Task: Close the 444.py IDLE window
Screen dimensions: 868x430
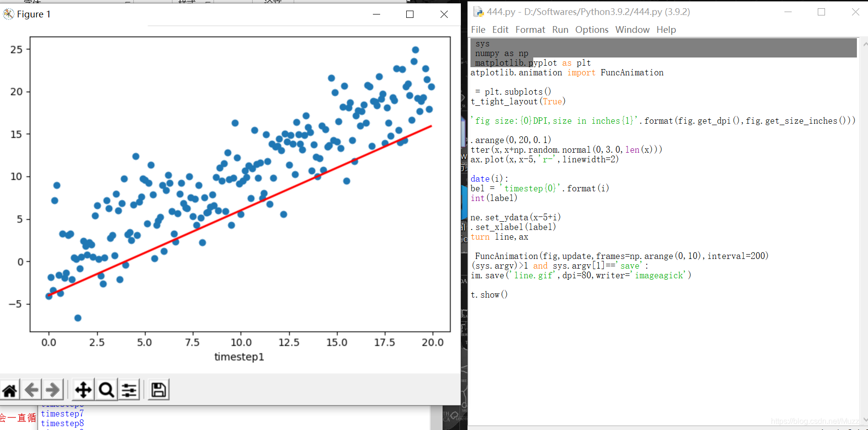Action: pyautogui.click(x=855, y=12)
